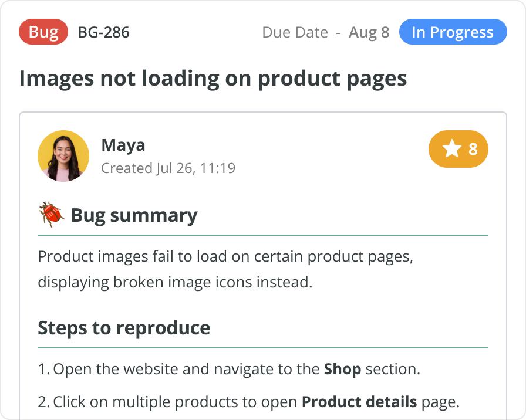Click the bold Shop text in step 1
The width and height of the screenshot is (526, 420).
[x=342, y=370]
